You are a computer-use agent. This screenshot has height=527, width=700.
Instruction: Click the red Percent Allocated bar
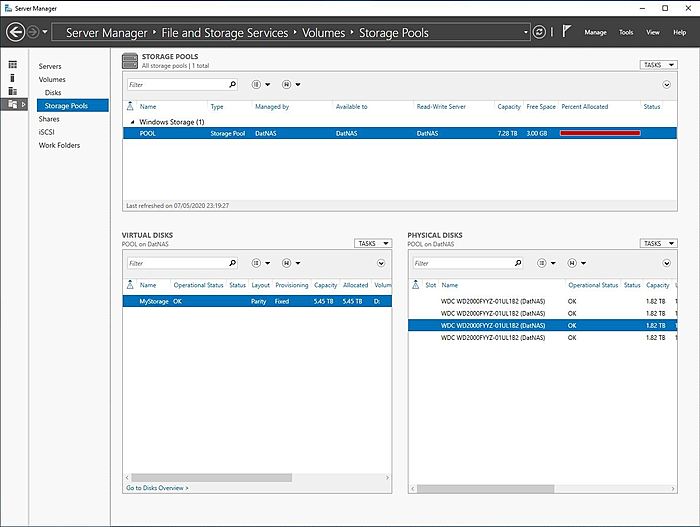point(600,133)
